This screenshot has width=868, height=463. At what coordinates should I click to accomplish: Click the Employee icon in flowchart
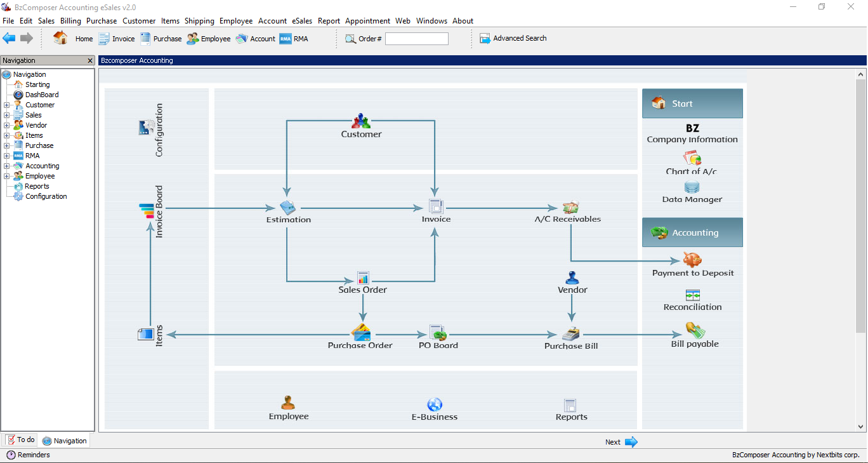click(288, 403)
